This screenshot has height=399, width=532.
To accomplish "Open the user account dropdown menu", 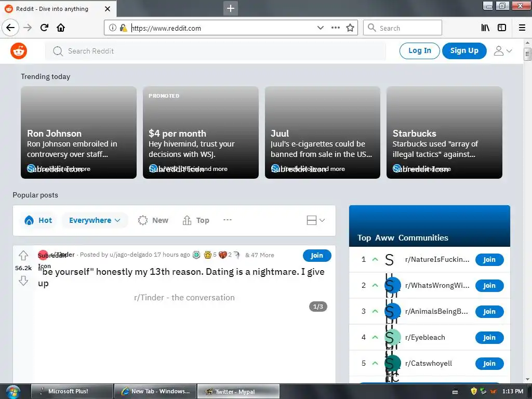I will (503, 51).
